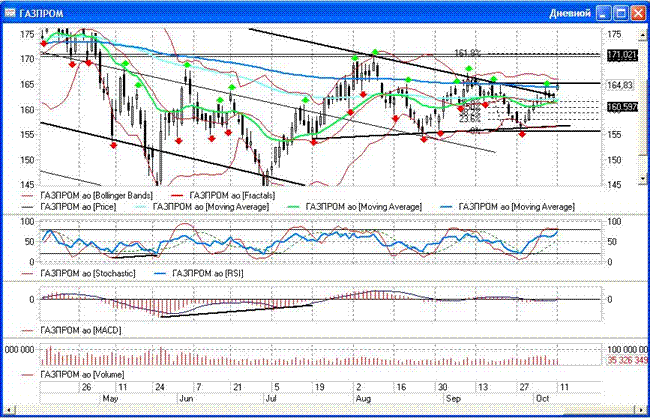Click the date label 5 on time axis
Viewport: 650px width, 418px height.
tap(277, 387)
